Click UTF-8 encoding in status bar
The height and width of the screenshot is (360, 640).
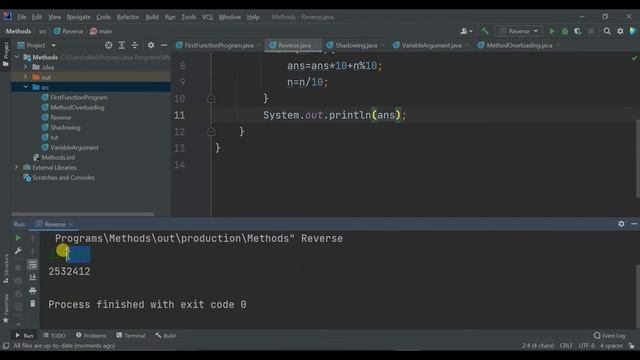[x=586, y=346]
